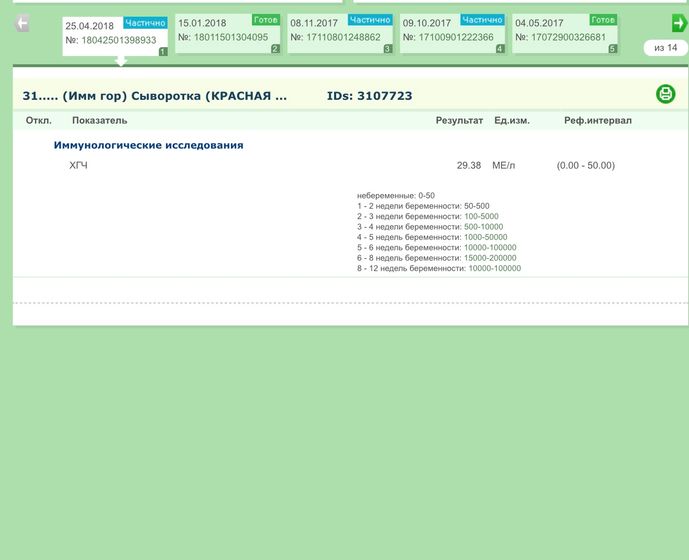Go to next orders with green arrow
This screenshot has width=689, height=560.
679,23
